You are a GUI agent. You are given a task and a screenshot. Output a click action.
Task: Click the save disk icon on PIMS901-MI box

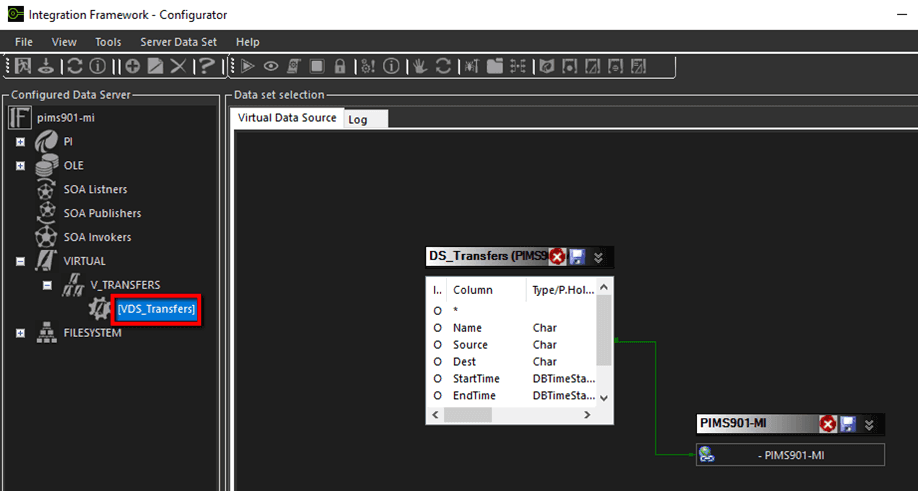848,424
